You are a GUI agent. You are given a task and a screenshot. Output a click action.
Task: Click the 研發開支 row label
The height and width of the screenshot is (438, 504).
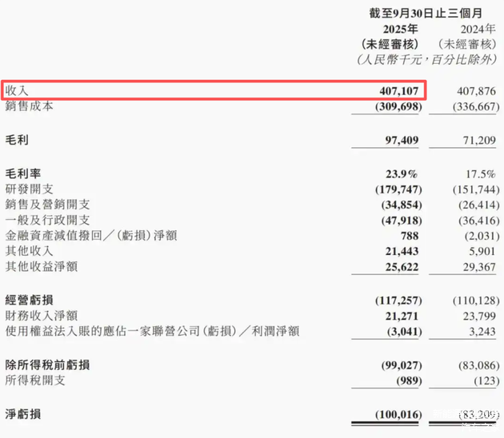30,189
